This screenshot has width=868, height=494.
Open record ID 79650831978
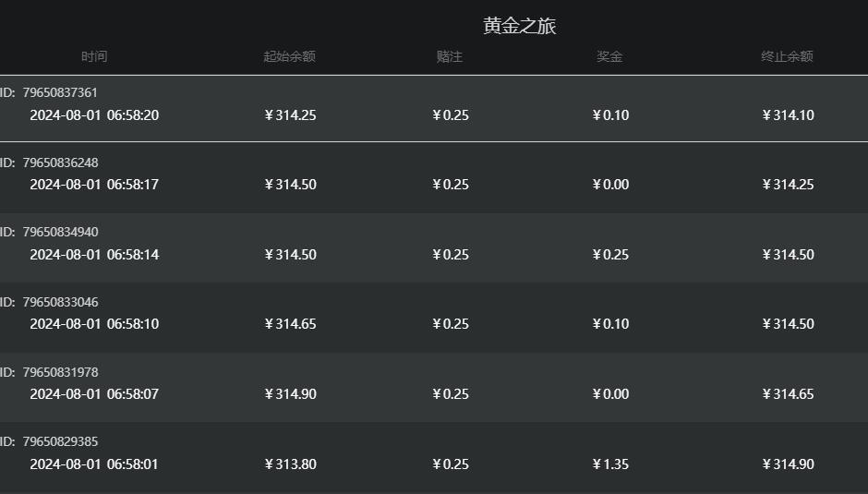click(60, 372)
